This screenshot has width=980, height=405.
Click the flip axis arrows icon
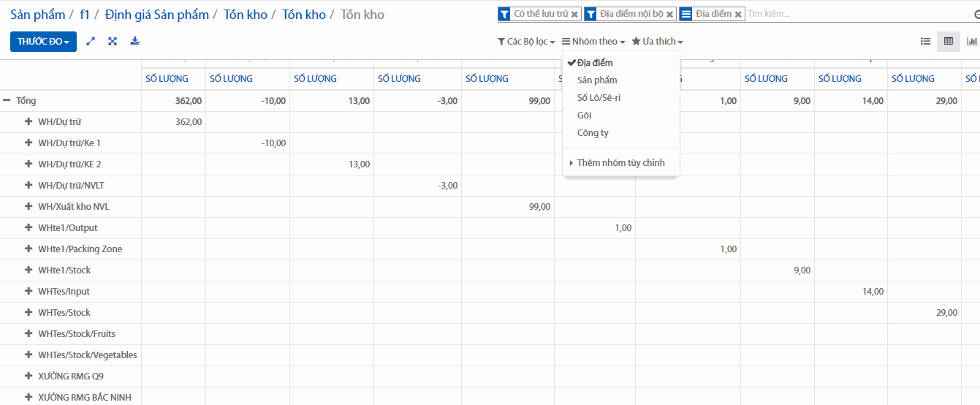pyautogui.click(x=91, y=42)
